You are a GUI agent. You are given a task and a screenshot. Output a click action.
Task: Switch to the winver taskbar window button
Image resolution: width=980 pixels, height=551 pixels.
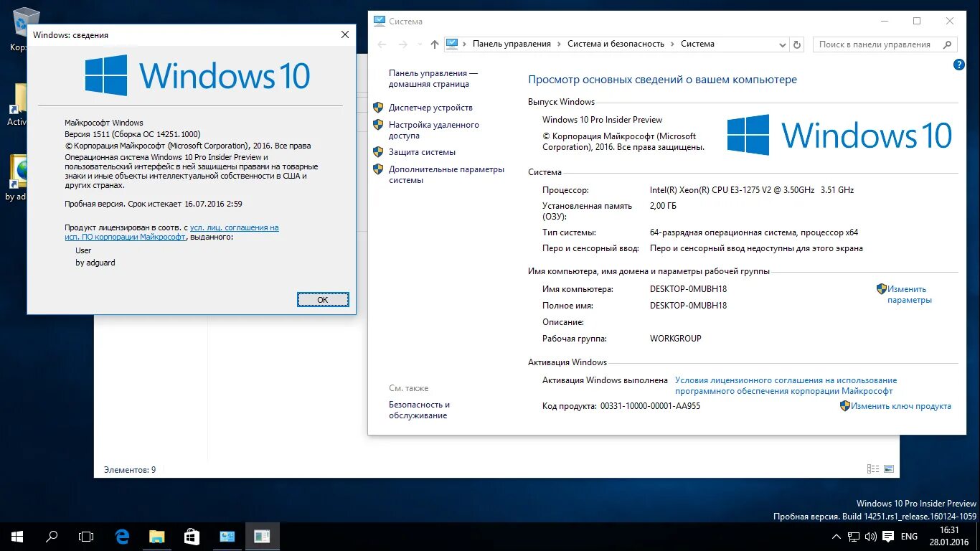[x=262, y=536]
